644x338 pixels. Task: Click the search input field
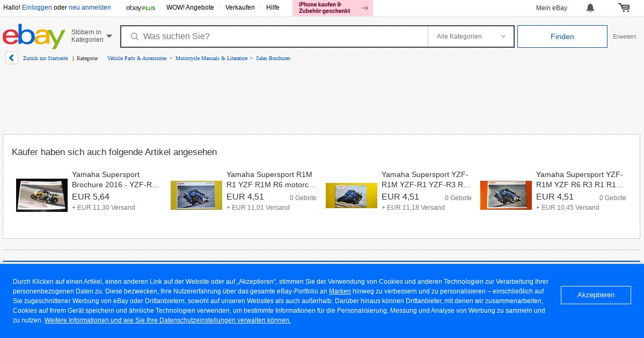coord(274,36)
